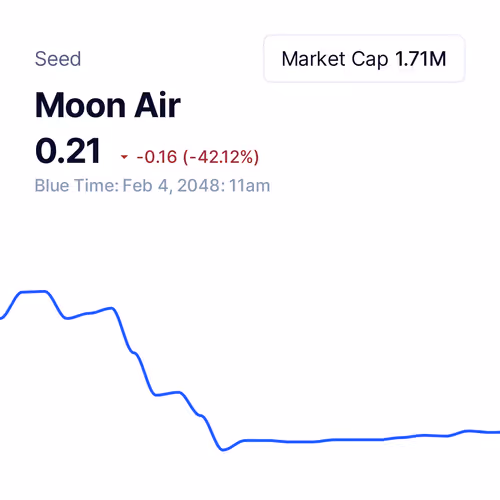Click the -0.16 price change value
Viewport: 500px width, 500px height.
pyautogui.click(x=157, y=157)
